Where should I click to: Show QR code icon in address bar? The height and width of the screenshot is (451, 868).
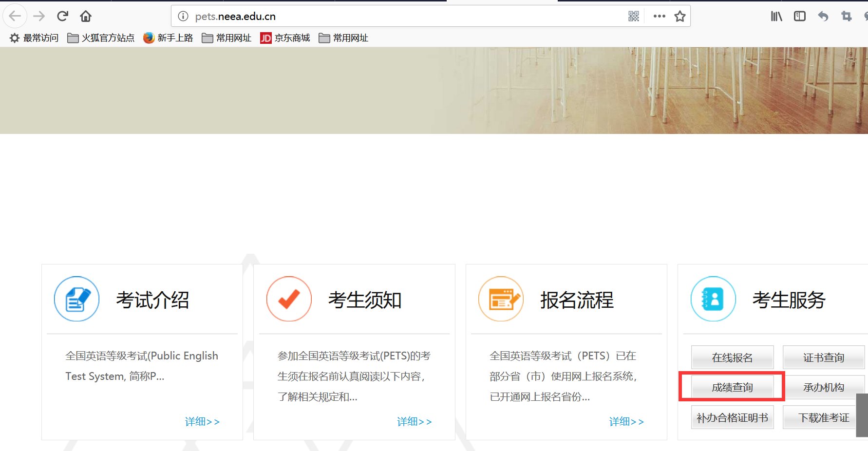pos(634,16)
